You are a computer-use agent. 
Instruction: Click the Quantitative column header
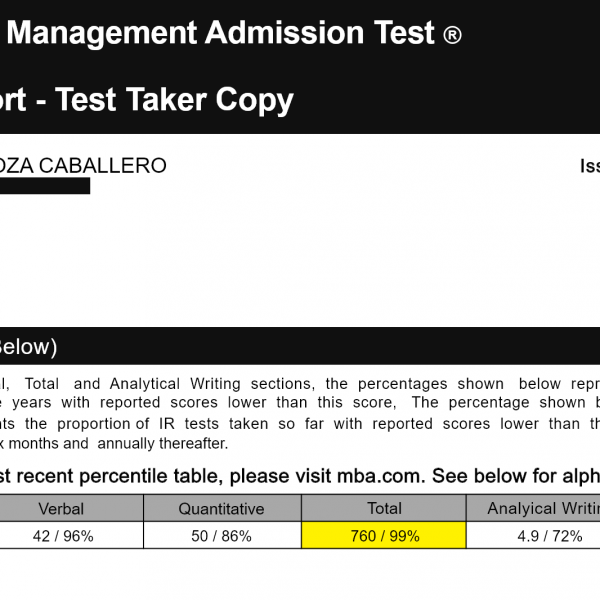point(222,508)
